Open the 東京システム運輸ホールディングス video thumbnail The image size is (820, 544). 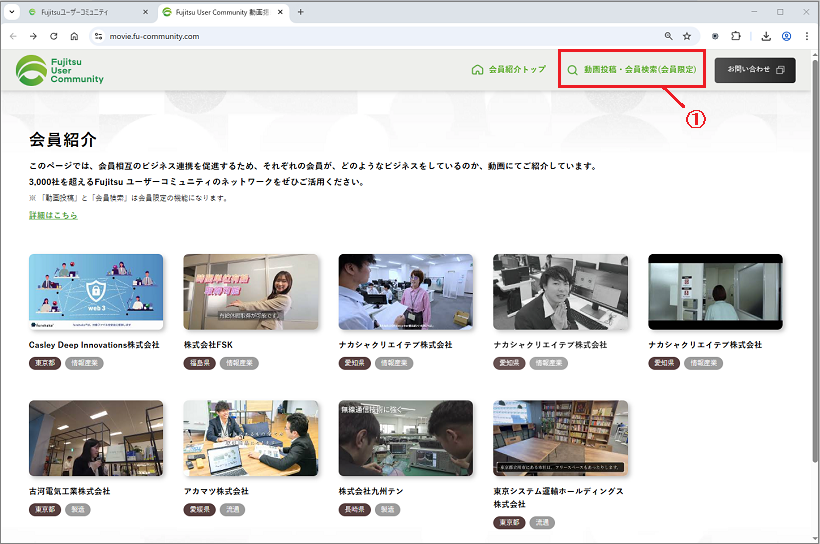(x=561, y=438)
